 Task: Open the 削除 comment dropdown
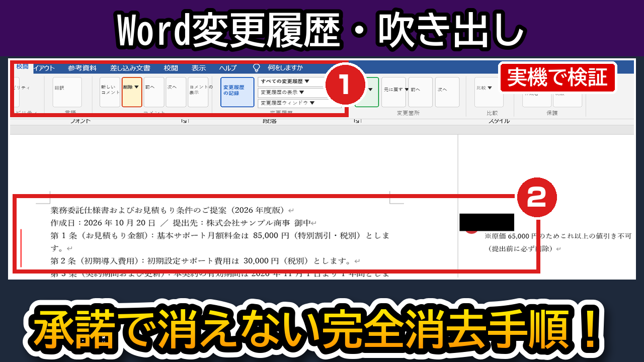[x=132, y=92]
